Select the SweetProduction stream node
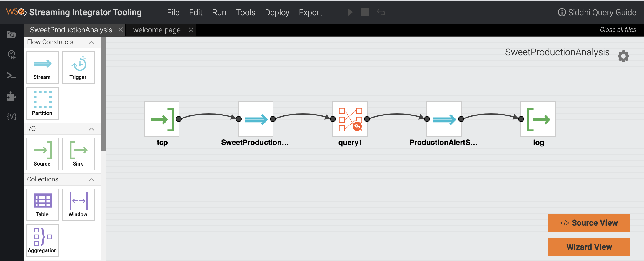 tap(256, 119)
